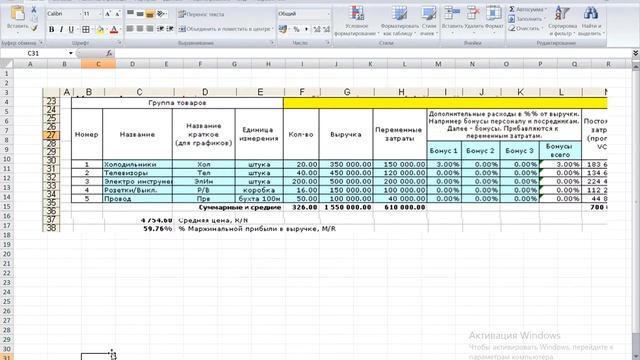The image size is (640, 360).
Task: Click the embedded header 'Выручка'
Action: coord(346,134)
